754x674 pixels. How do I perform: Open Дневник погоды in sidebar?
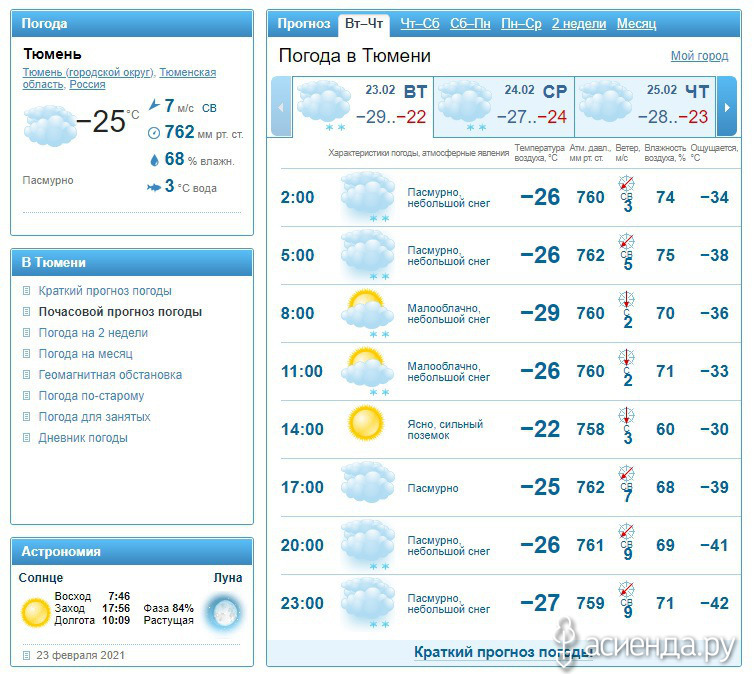coord(83,437)
